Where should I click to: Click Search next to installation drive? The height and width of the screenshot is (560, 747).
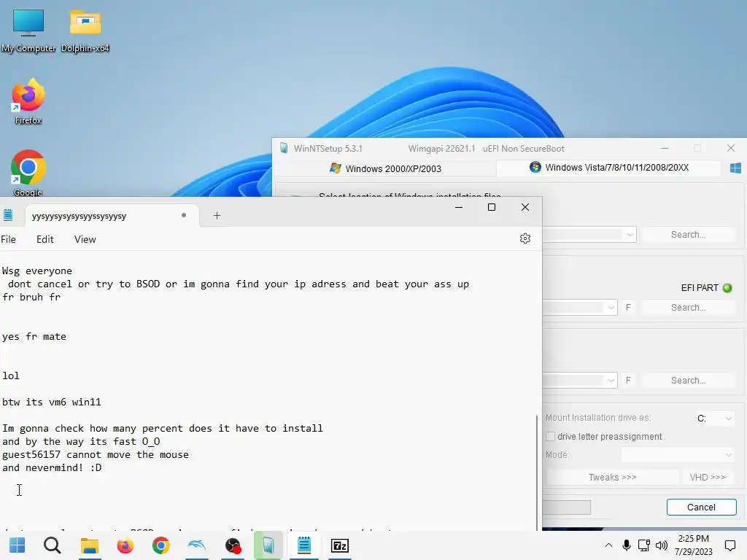(x=689, y=381)
